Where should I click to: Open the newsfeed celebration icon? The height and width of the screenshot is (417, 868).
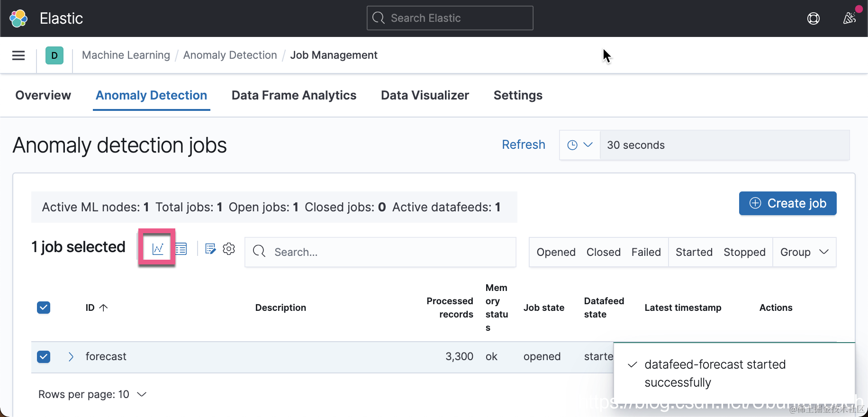[x=850, y=18]
